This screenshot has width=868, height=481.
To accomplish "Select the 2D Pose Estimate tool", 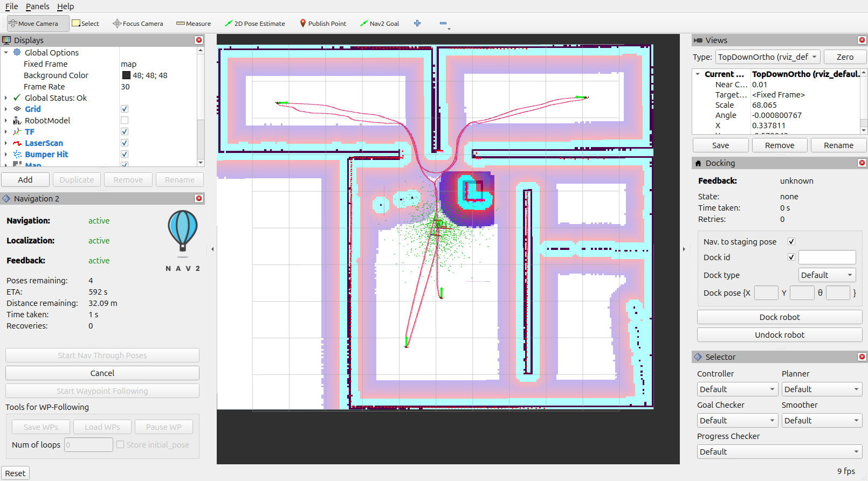I will click(254, 24).
